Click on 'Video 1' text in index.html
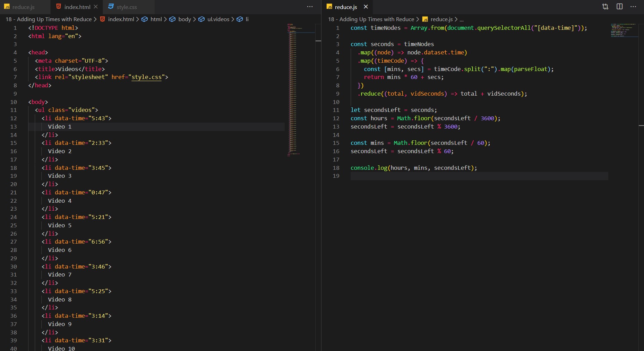This screenshot has height=351, width=644. click(60, 126)
